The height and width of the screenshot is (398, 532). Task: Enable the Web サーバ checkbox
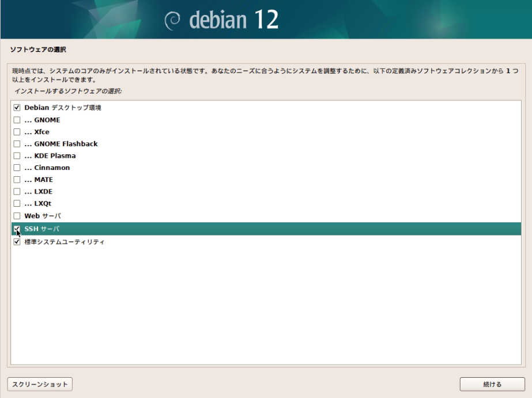17,215
